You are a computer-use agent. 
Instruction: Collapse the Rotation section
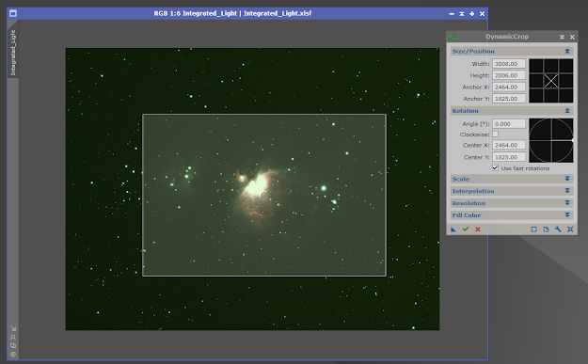click(567, 111)
